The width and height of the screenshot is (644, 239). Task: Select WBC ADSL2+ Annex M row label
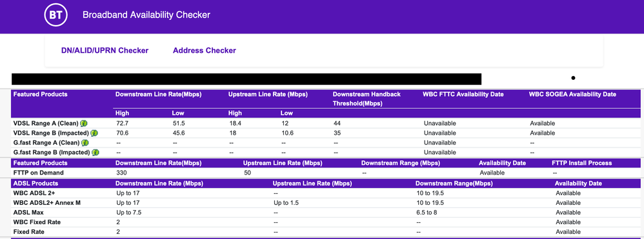(47, 202)
